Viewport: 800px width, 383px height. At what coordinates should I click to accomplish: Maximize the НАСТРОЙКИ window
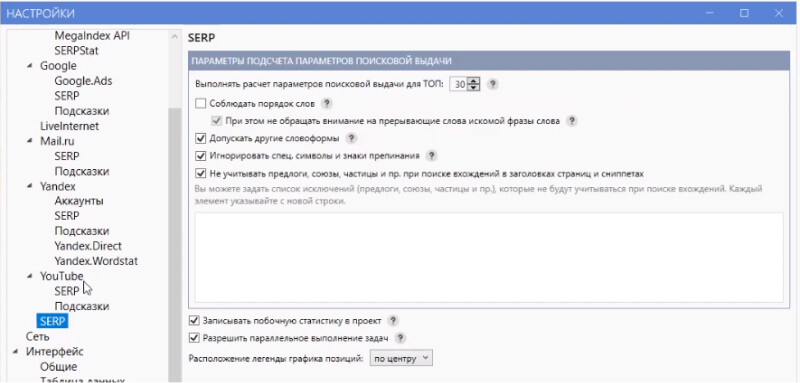point(744,13)
